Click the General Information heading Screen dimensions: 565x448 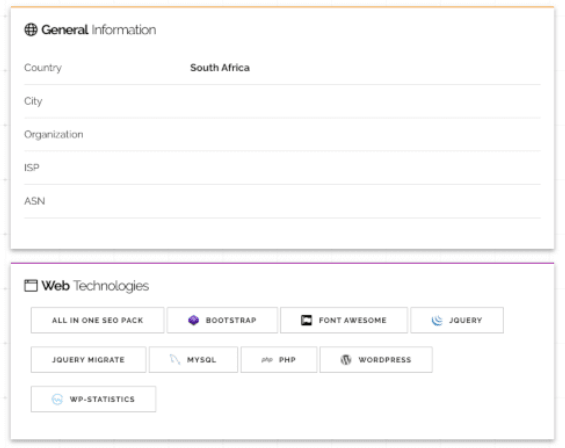tap(98, 30)
